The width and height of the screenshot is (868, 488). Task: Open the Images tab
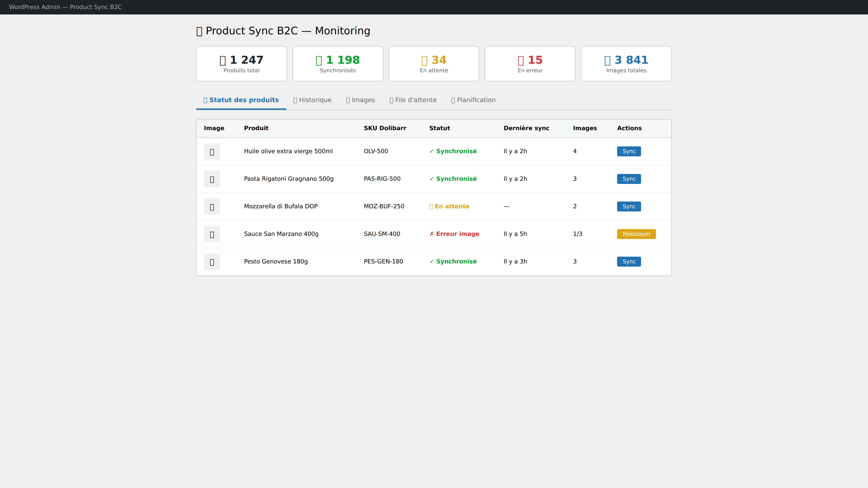click(361, 100)
